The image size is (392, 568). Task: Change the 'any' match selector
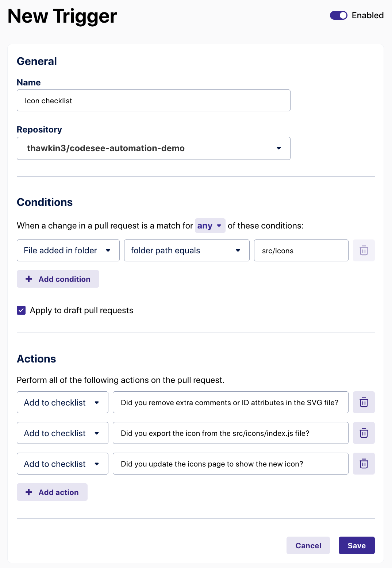210,226
